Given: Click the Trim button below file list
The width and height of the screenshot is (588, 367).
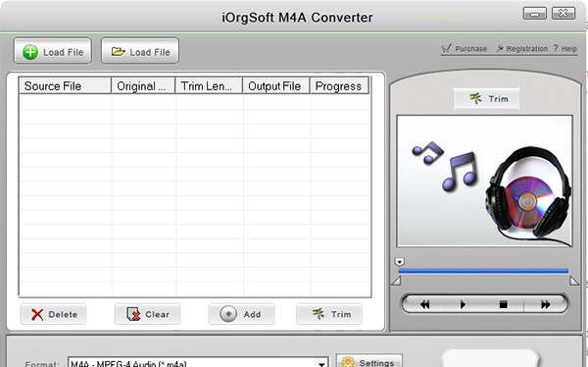Looking at the screenshot, I should pos(329,314).
